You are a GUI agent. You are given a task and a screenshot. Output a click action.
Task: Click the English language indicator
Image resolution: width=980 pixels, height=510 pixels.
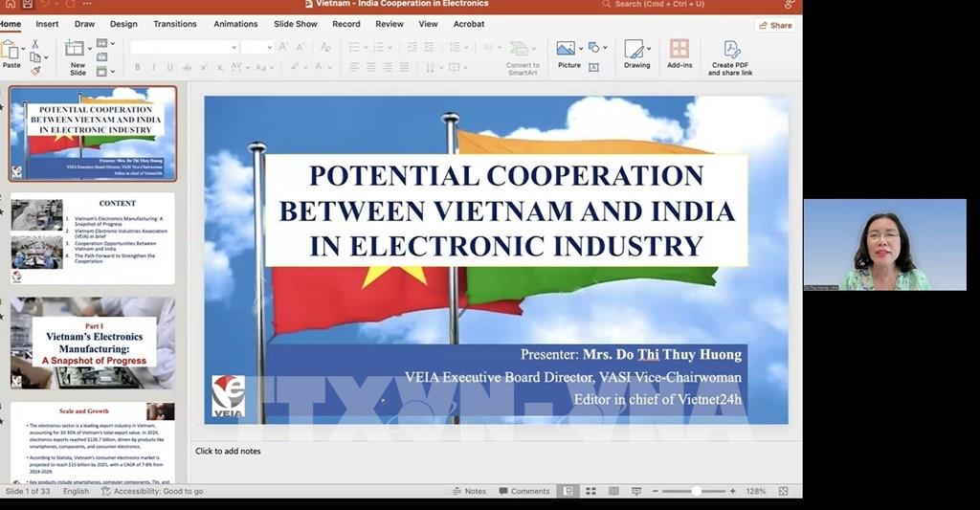point(77,491)
